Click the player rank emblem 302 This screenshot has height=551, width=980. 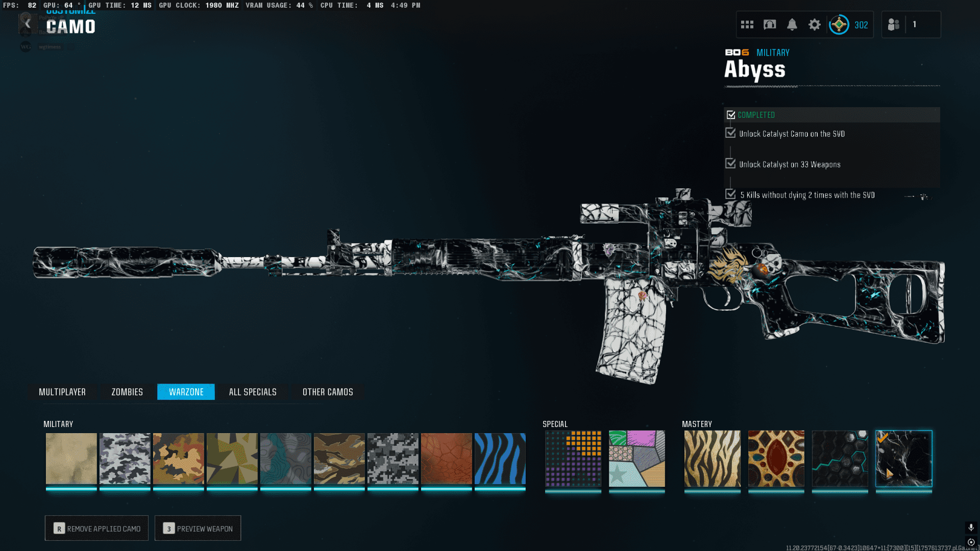click(x=839, y=24)
